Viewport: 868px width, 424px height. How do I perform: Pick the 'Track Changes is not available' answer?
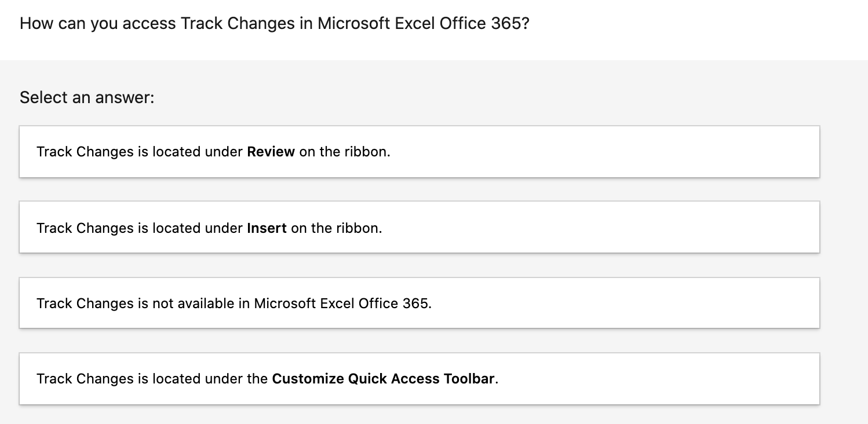tap(419, 303)
